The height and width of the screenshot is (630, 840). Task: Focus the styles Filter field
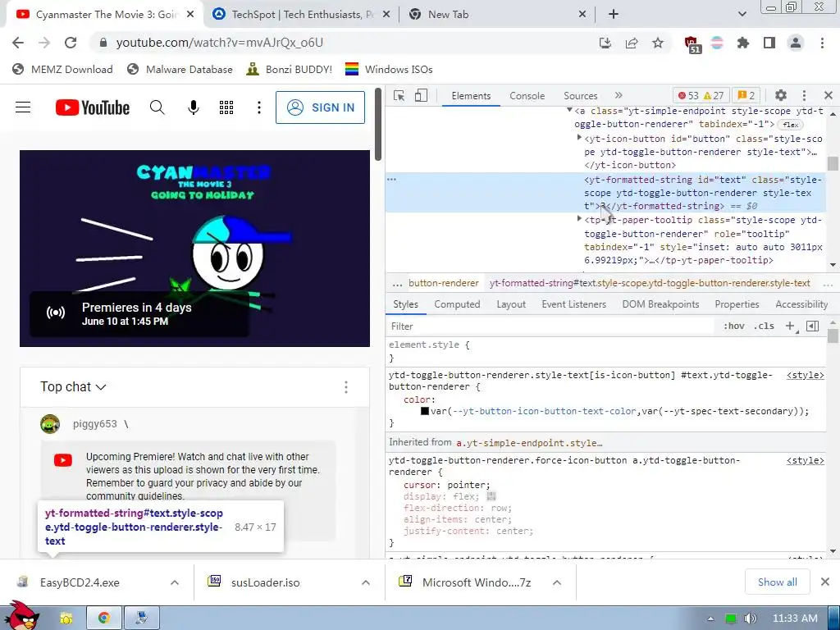click(550, 326)
